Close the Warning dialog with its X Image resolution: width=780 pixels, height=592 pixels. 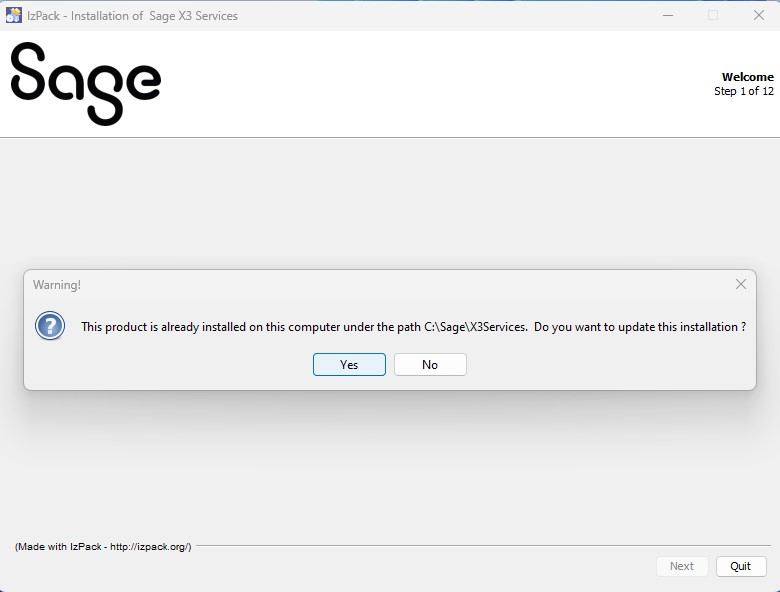[x=741, y=284]
